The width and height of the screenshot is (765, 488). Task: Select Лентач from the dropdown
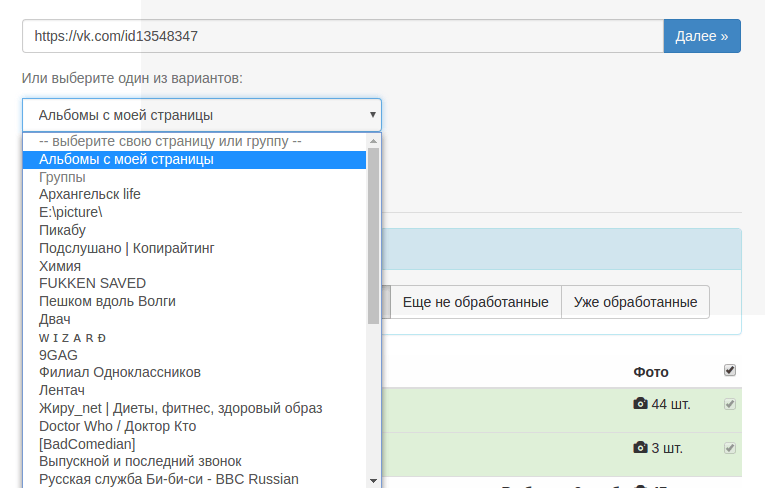(194, 390)
